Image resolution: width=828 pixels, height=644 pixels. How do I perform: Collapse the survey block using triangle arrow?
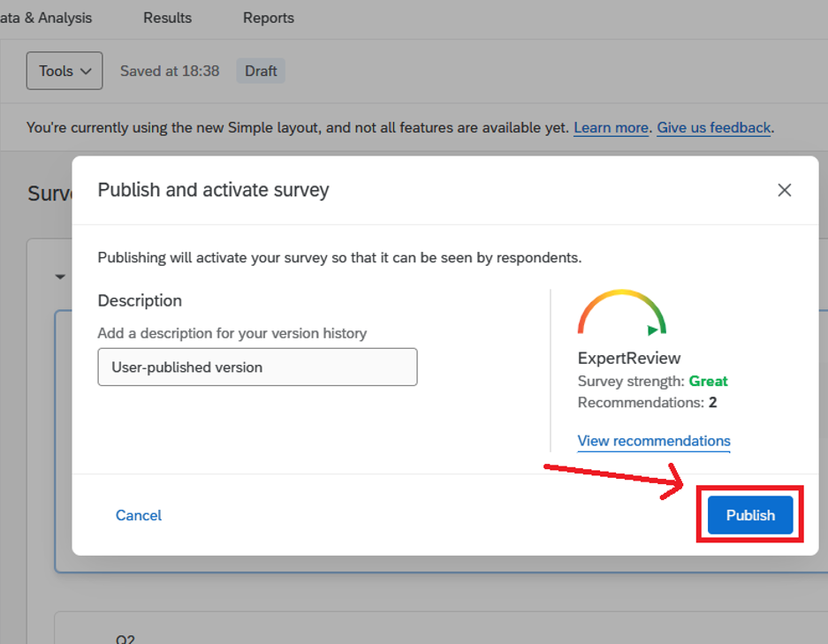point(60,277)
